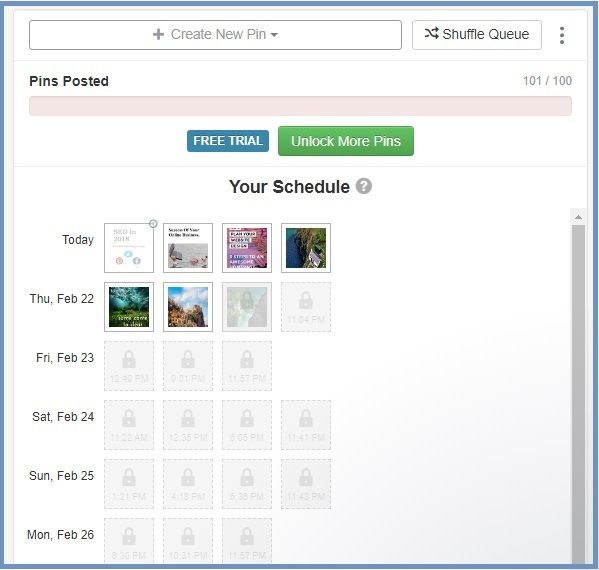Select the SEO in 2018 pin thumbnail
Screen dimensions: 599x570
(x=129, y=248)
